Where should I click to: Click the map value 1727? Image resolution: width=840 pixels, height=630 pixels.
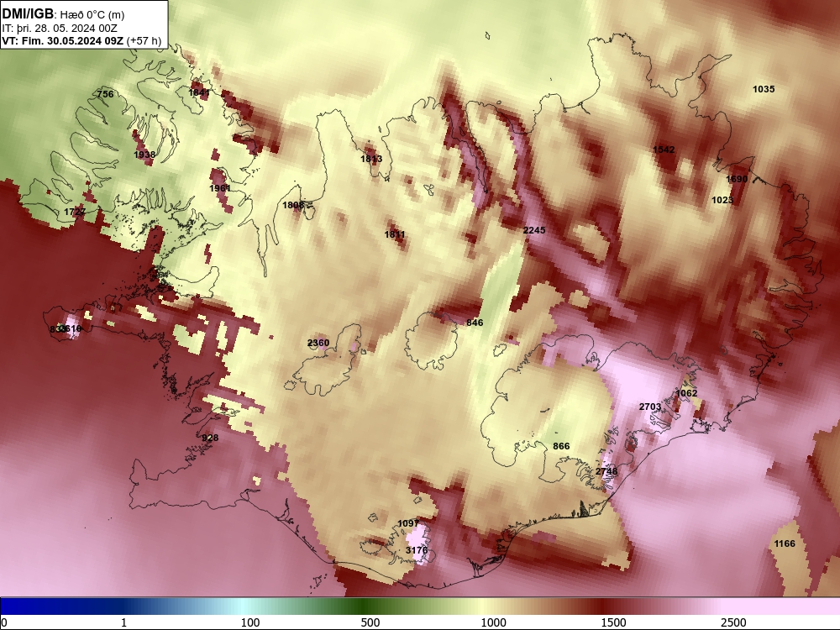pos(75,213)
